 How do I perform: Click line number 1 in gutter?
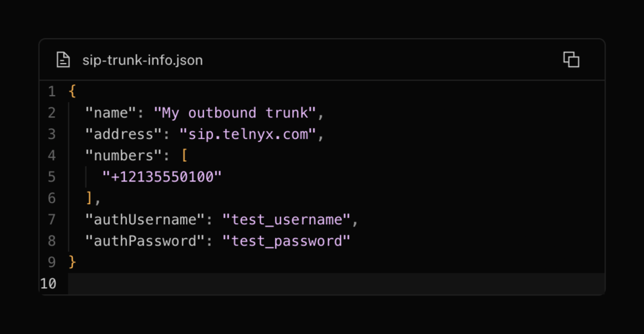coord(52,91)
